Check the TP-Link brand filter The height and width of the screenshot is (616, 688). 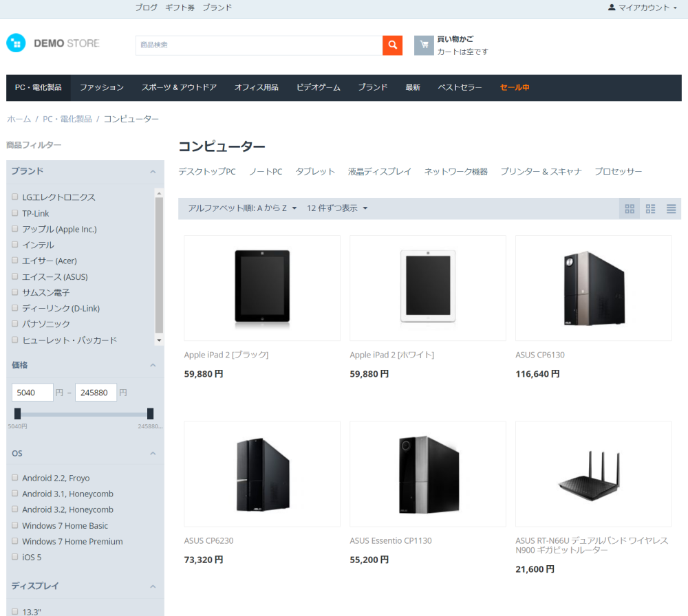(15, 213)
